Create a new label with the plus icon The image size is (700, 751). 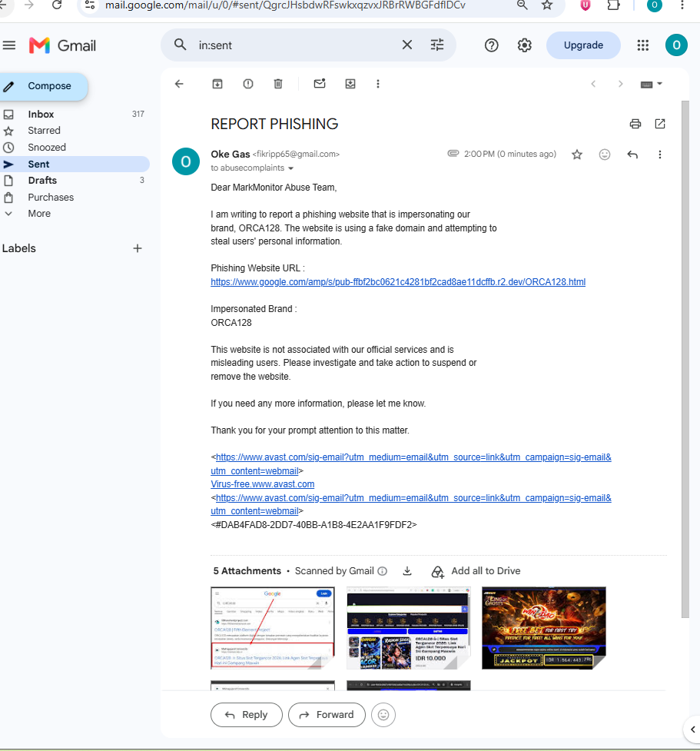[138, 248]
